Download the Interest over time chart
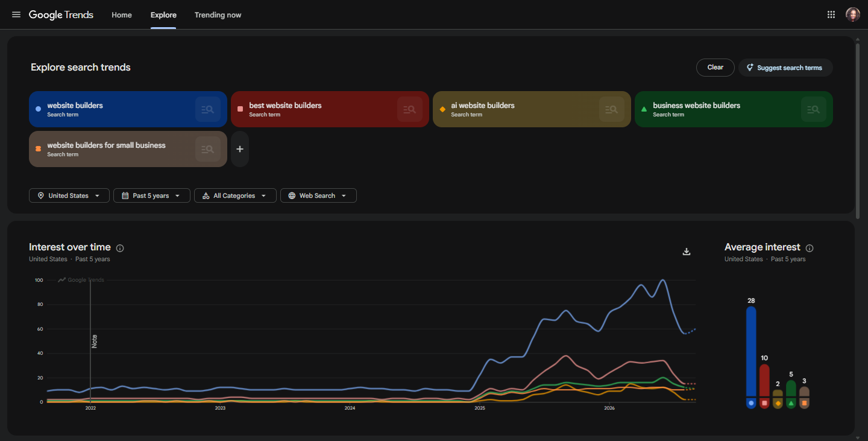This screenshot has height=441, width=868. point(686,252)
